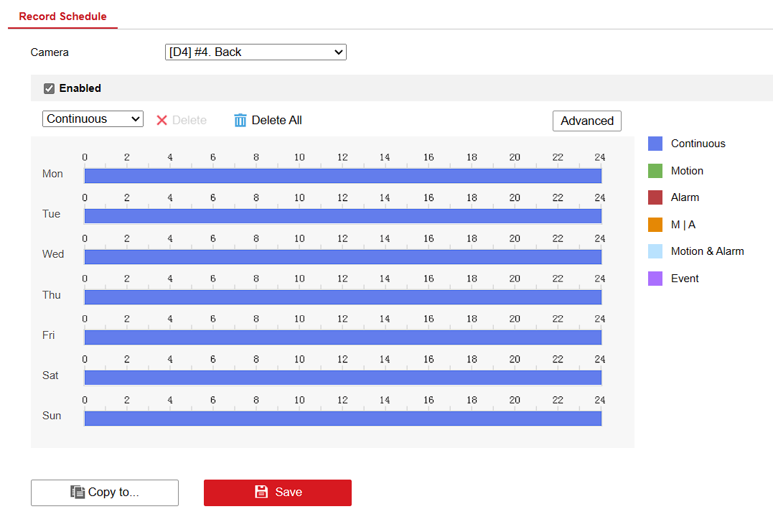Viewport: 773px width, 532px height.
Task: Click the trash can Delete All icon
Action: [x=240, y=121]
